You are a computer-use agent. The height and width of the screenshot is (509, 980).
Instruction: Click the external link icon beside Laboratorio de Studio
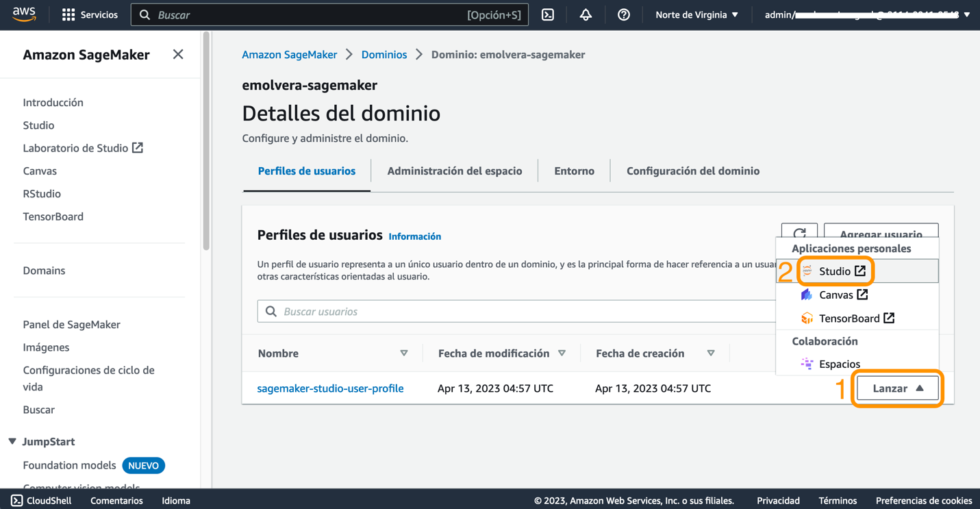click(x=138, y=148)
